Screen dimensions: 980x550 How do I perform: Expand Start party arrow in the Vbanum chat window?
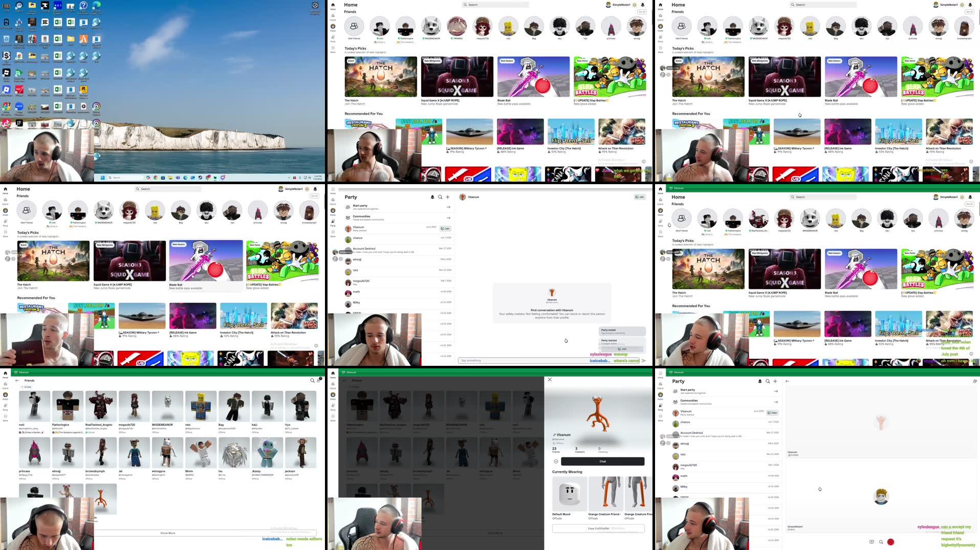point(448,207)
